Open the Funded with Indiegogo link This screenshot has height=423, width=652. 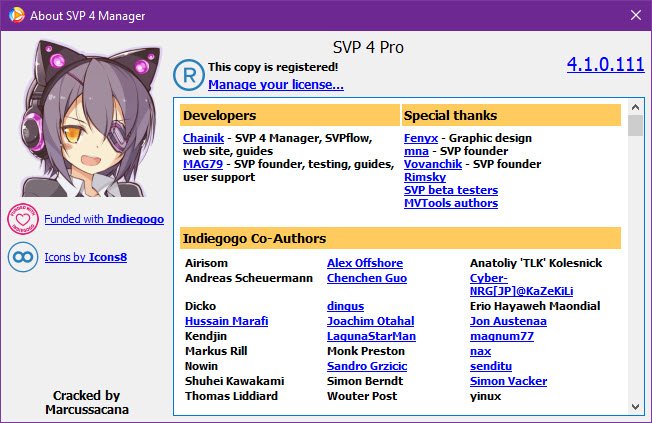(104, 219)
